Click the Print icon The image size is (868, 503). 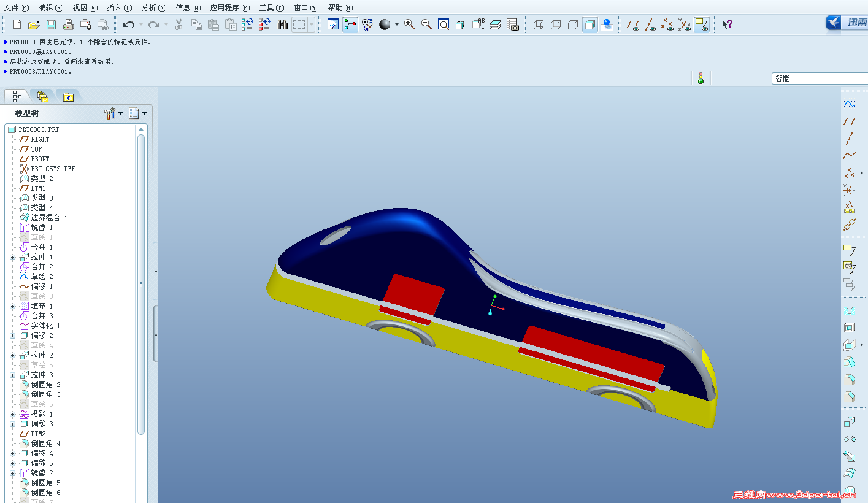click(69, 25)
